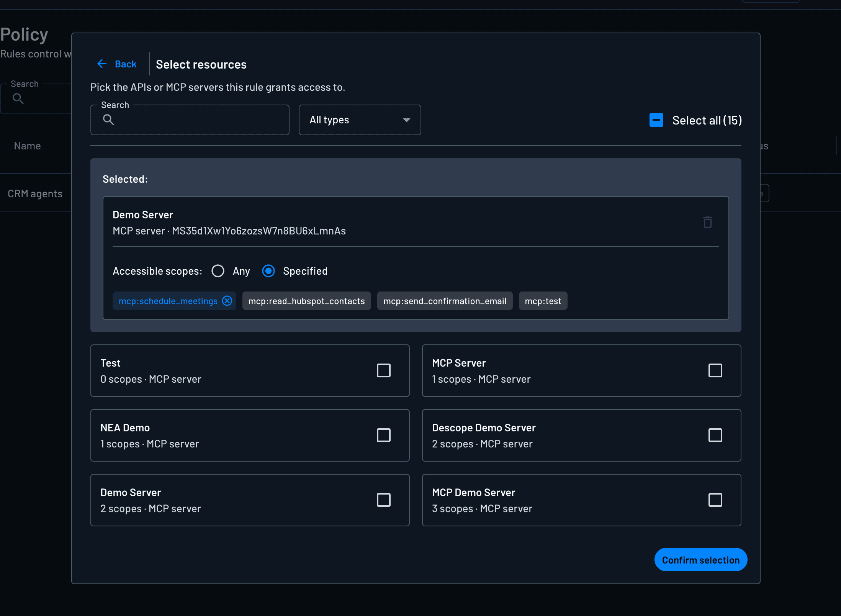Click the Name column header
841x616 pixels.
point(27,146)
